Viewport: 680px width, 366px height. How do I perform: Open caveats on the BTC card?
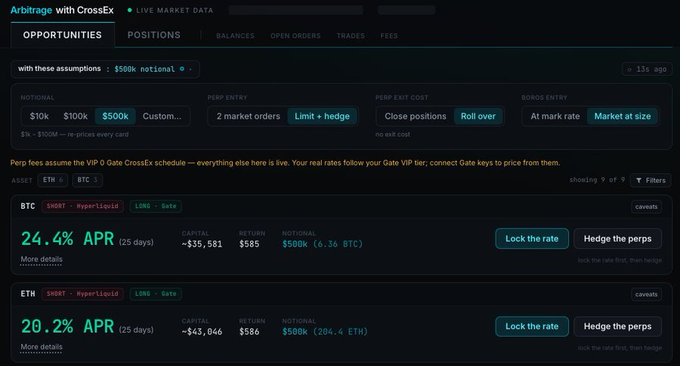pyautogui.click(x=646, y=207)
